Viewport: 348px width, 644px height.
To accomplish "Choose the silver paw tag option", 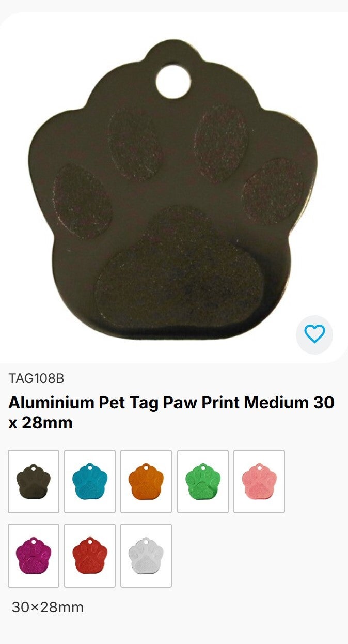I will click(146, 556).
